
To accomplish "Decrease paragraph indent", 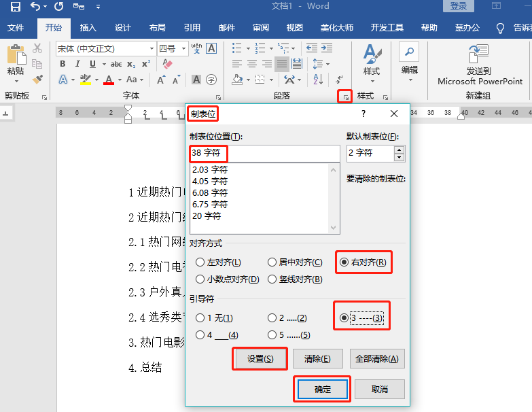I will pyautogui.click(x=312, y=48).
